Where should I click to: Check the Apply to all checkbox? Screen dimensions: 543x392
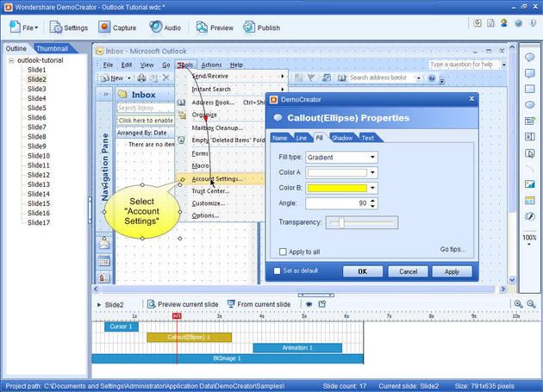[x=283, y=252]
